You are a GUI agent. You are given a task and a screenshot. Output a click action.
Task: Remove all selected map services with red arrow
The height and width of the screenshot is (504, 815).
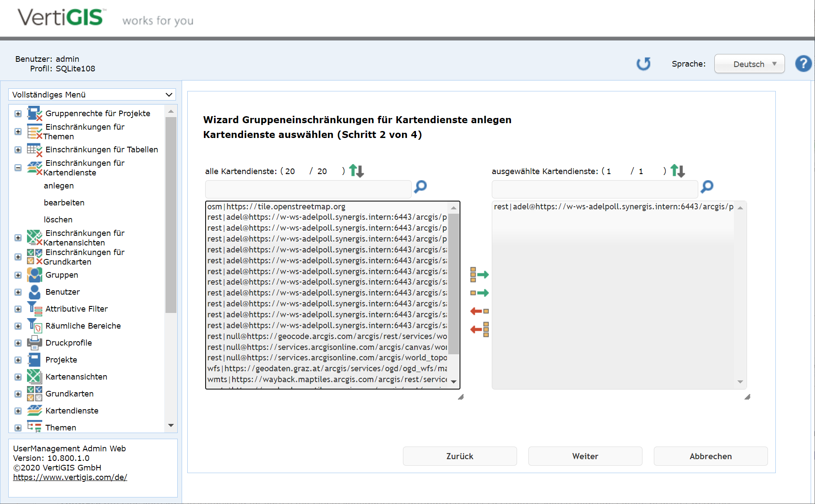pyautogui.click(x=479, y=329)
